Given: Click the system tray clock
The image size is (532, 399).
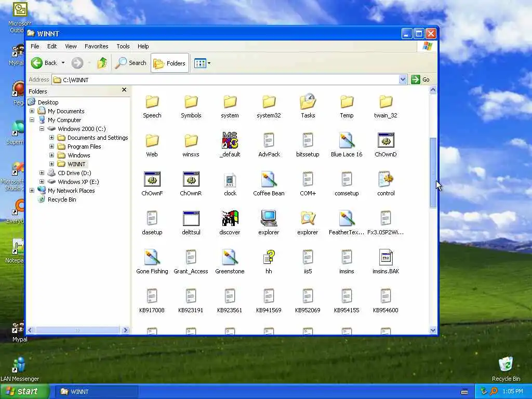Looking at the screenshot, I should 513,392.
